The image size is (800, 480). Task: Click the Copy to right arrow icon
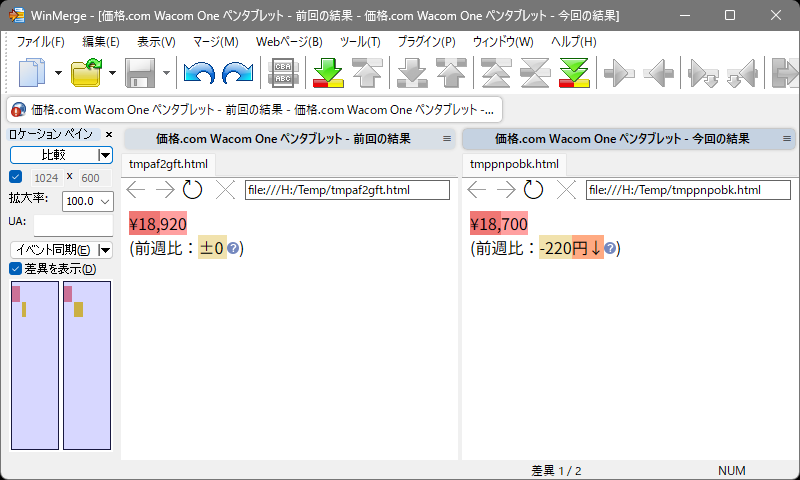(x=619, y=73)
